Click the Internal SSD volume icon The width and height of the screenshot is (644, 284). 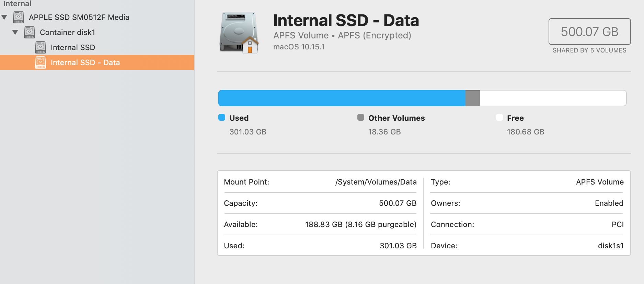click(41, 47)
